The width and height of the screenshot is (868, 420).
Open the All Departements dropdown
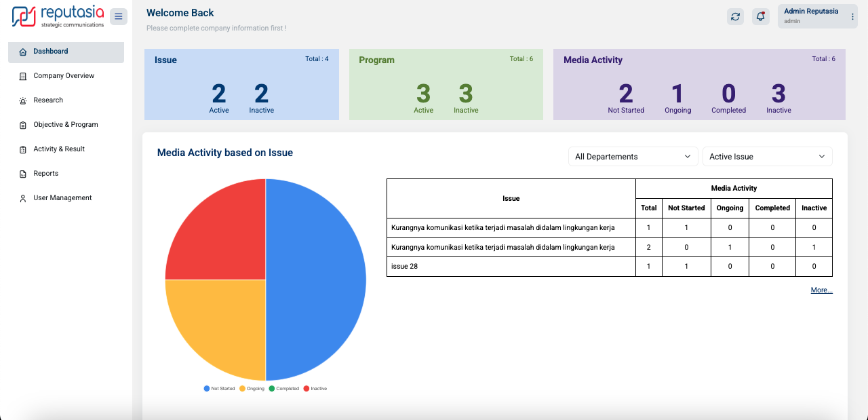[x=633, y=157]
